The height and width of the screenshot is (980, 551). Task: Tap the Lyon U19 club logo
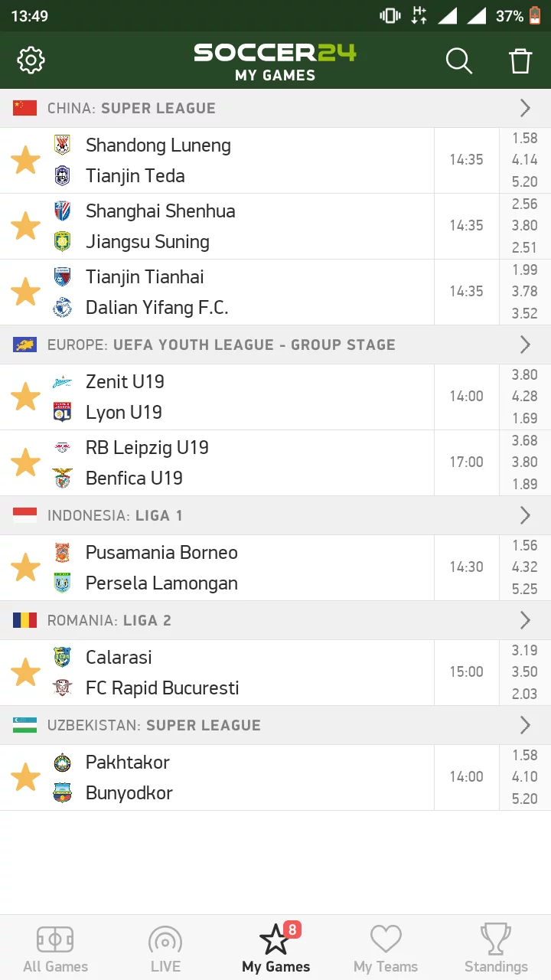point(62,413)
